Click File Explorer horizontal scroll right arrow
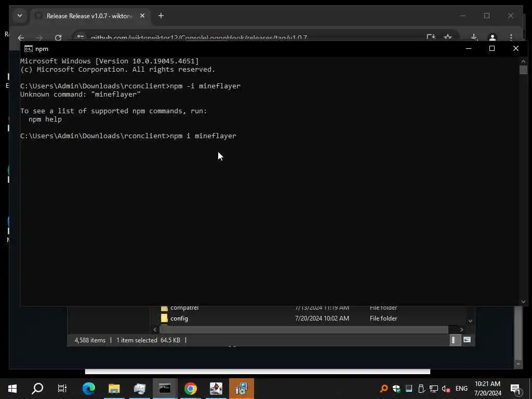 [x=461, y=329]
